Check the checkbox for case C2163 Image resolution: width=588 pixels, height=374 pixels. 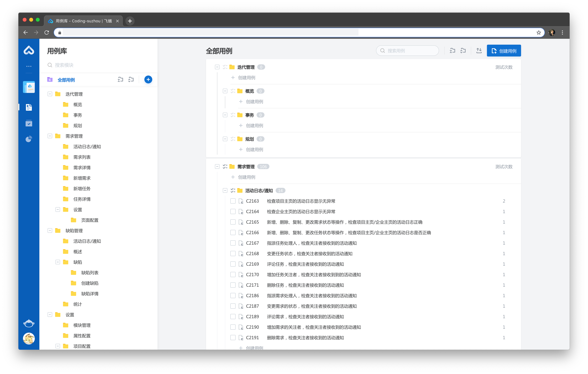click(x=233, y=201)
